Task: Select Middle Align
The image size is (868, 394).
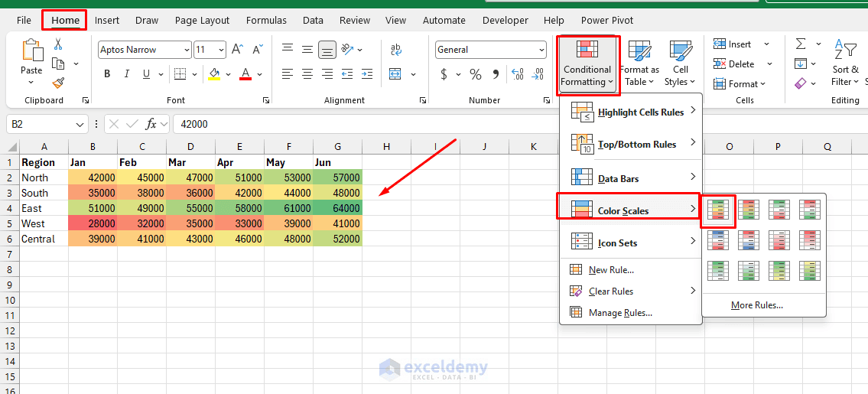Action: (x=307, y=49)
